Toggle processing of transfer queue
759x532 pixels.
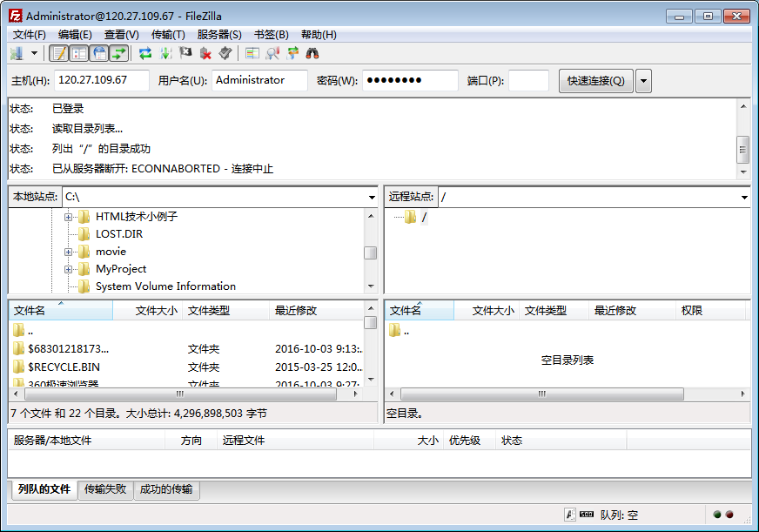tap(165, 53)
